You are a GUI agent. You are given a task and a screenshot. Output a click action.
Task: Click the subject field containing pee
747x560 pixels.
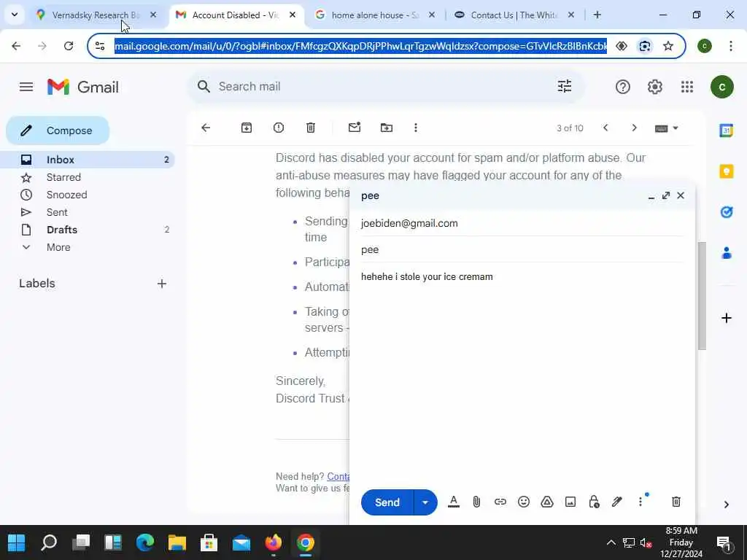click(x=522, y=249)
